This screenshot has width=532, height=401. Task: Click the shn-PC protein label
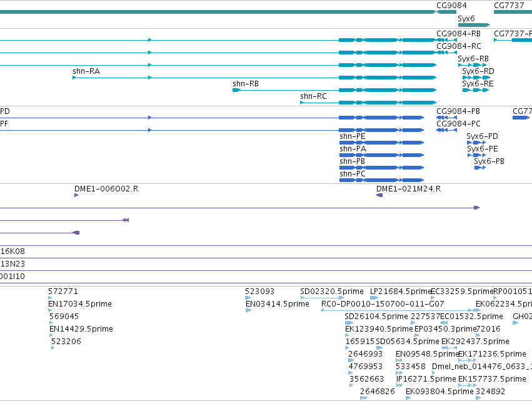353,174
